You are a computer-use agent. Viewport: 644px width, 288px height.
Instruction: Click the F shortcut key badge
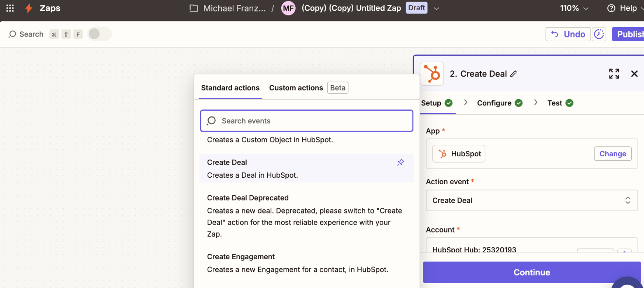click(x=78, y=34)
